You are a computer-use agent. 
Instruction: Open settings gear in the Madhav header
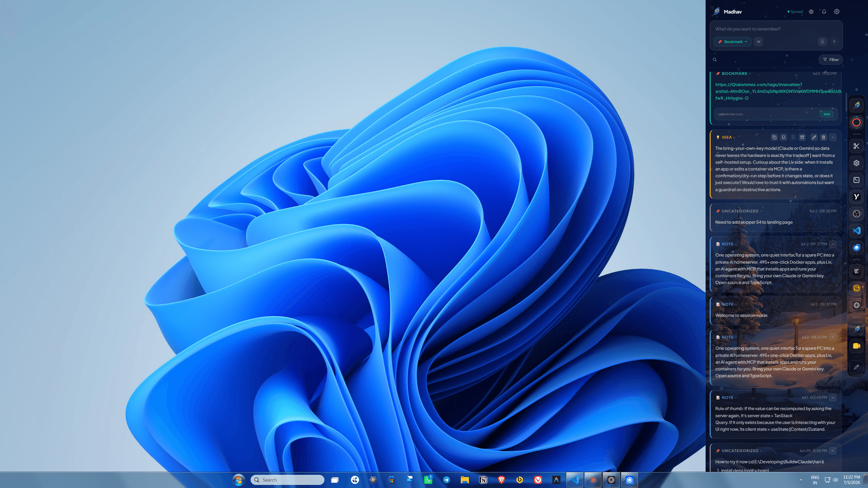(x=837, y=12)
